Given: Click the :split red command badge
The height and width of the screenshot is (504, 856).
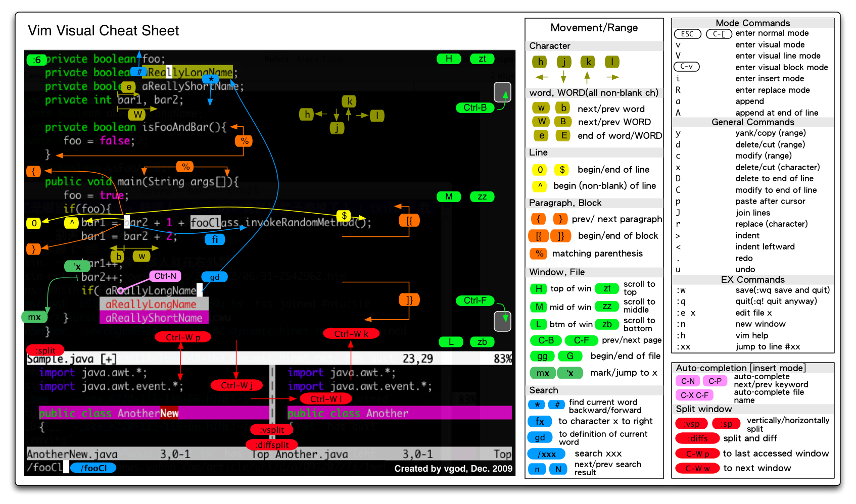Looking at the screenshot, I should [x=45, y=350].
